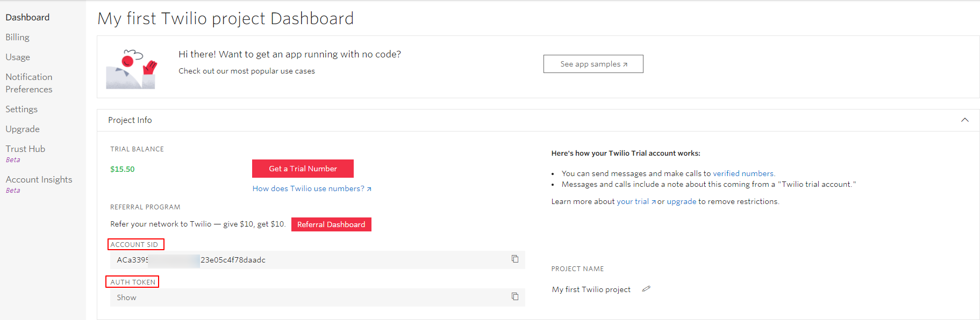The width and height of the screenshot is (980, 320).
Task: Copy the Auth Token value
Action: point(515,297)
